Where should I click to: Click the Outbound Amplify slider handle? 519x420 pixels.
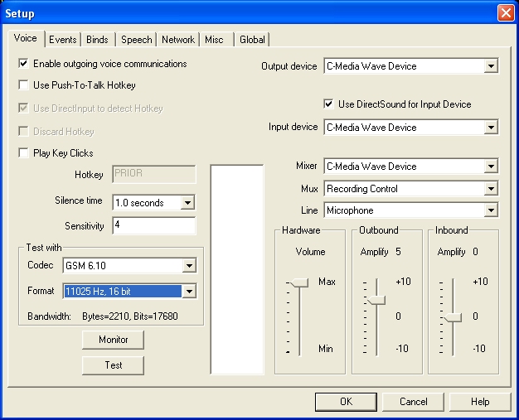376,299
